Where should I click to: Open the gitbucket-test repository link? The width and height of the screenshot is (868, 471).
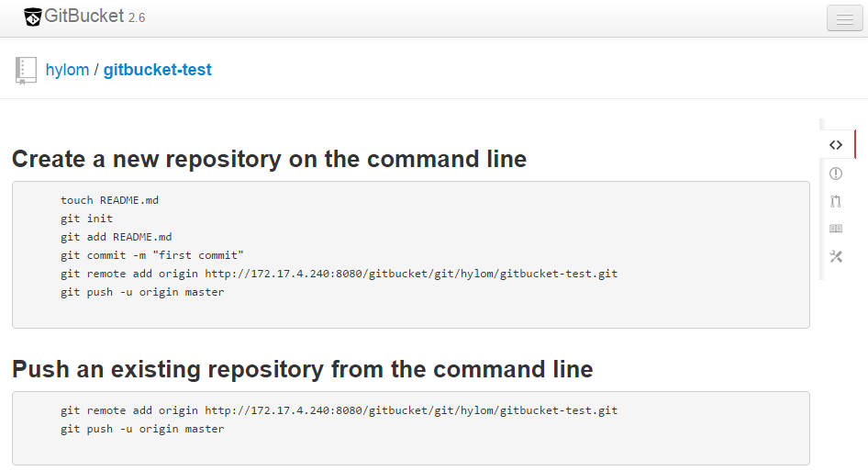[x=157, y=70]
